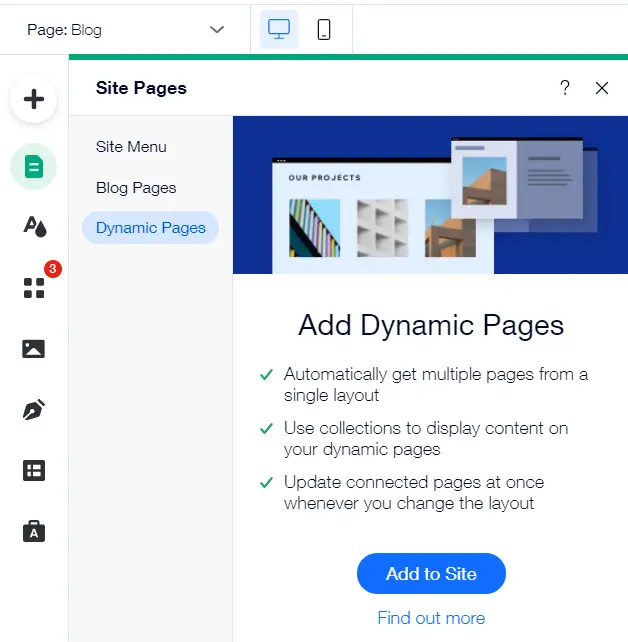
Task: Switch to mobile editor view
Action: [x=324, y=30]
